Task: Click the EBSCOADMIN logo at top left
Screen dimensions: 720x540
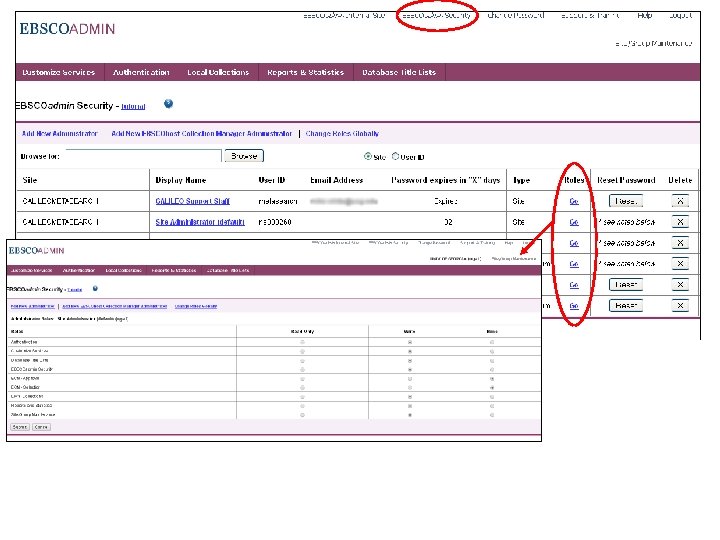Action: [x=67, y=28]
